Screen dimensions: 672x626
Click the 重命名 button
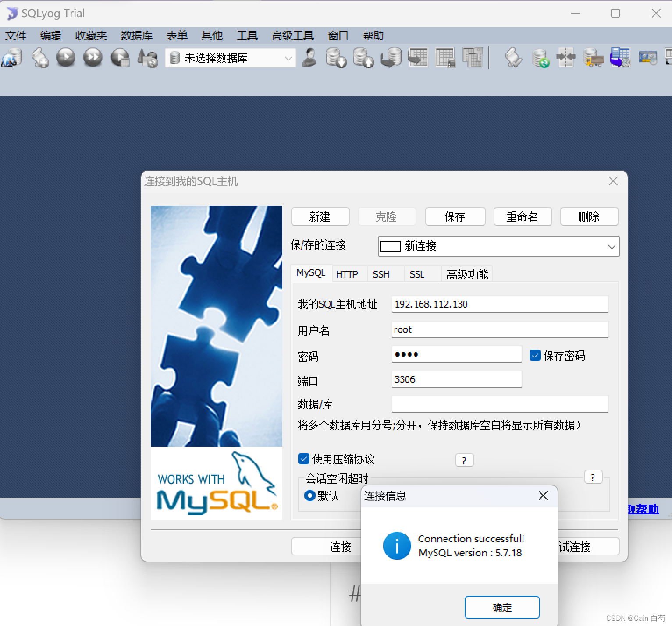point(523,216)
